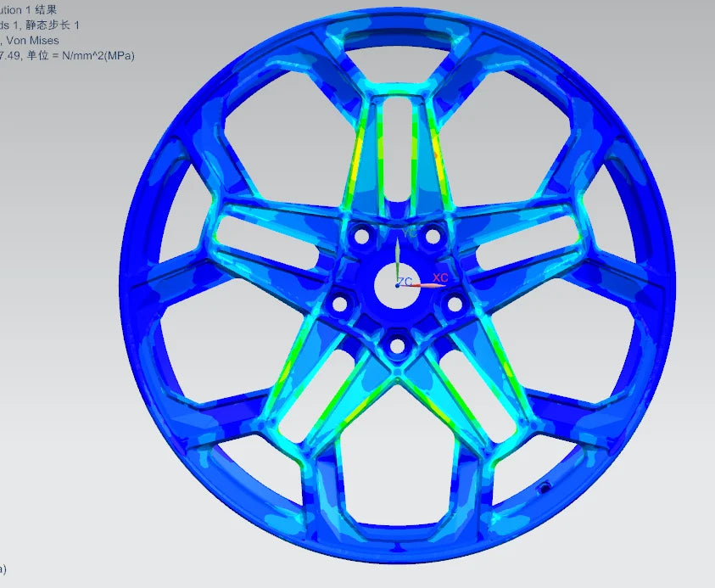The width and height of the screenshot is (715, 588).
Task: Select the upper-right lug bolt hole
Action: (x=433, y=237)
